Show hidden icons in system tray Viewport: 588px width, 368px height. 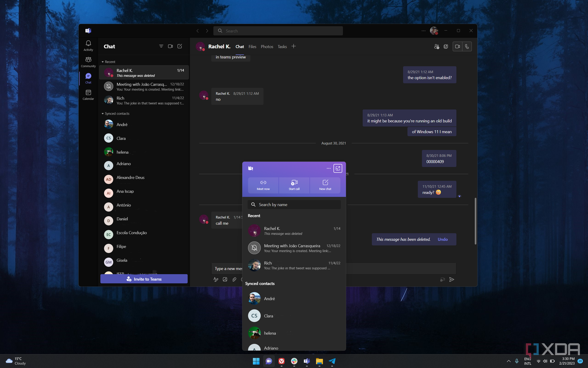pyautogui.click(x=509, y=361)
